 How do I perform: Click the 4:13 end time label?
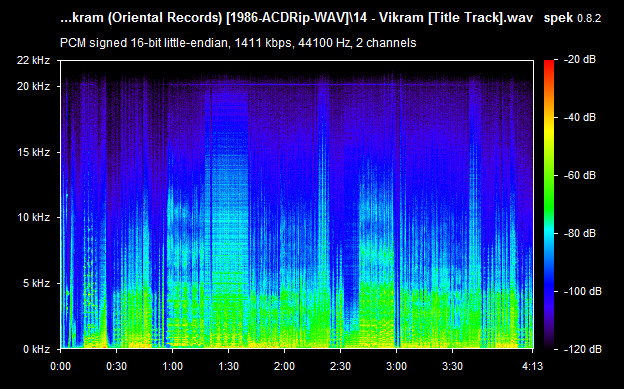(x=532, y=366)
